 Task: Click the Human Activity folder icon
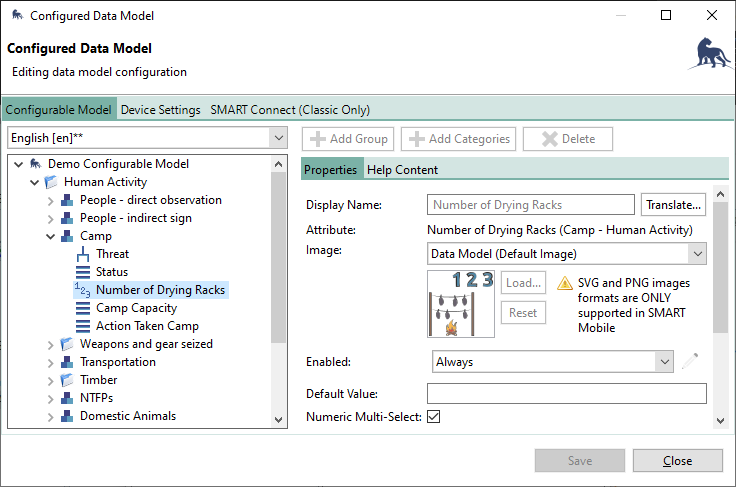51,182
